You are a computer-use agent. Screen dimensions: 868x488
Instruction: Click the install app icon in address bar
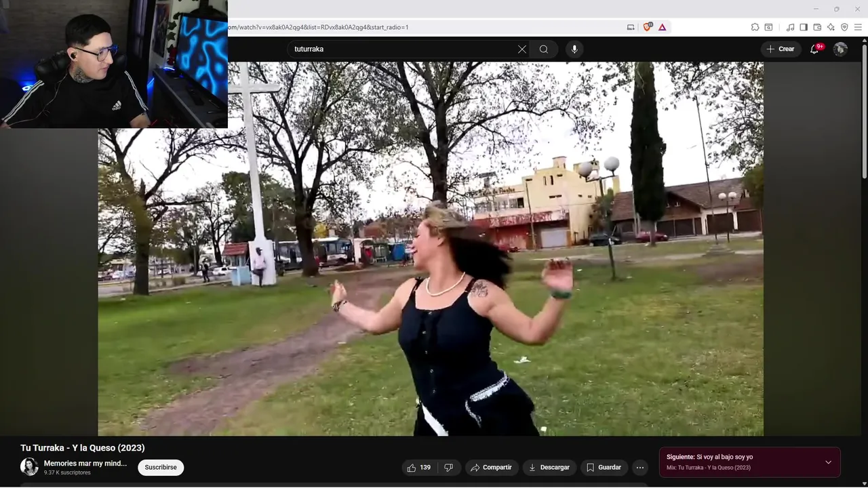(631, 27)
